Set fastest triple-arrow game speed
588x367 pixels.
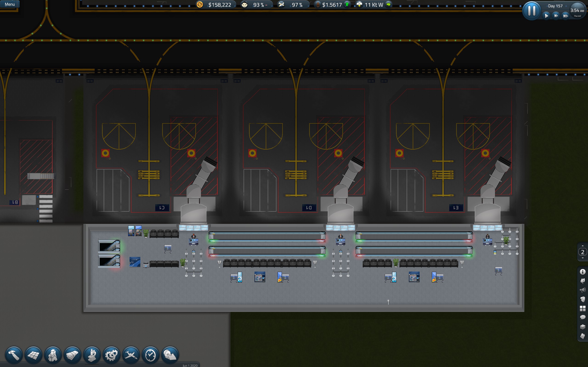click(x=566, y=16)
